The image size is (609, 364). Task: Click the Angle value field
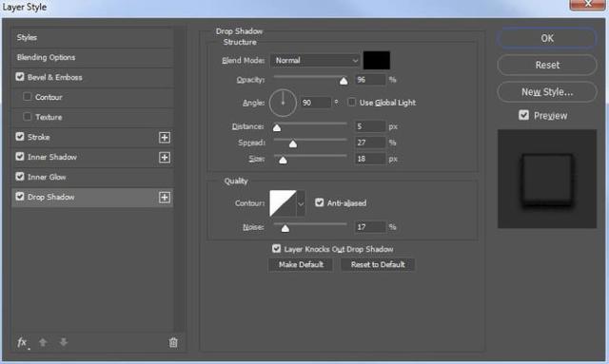316,103
